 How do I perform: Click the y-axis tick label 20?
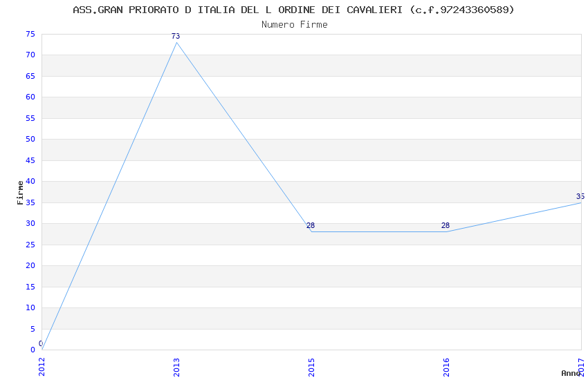[30, 265]
